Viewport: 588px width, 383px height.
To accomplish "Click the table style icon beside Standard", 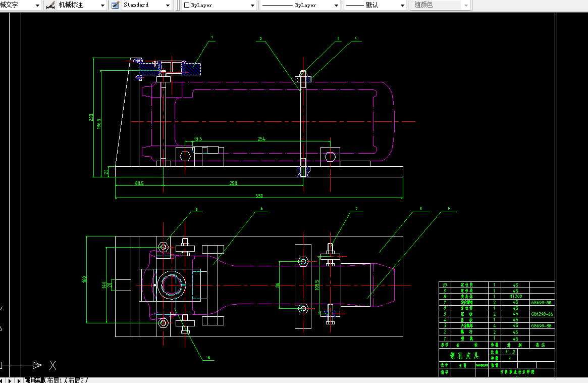I will click(116, 5).
